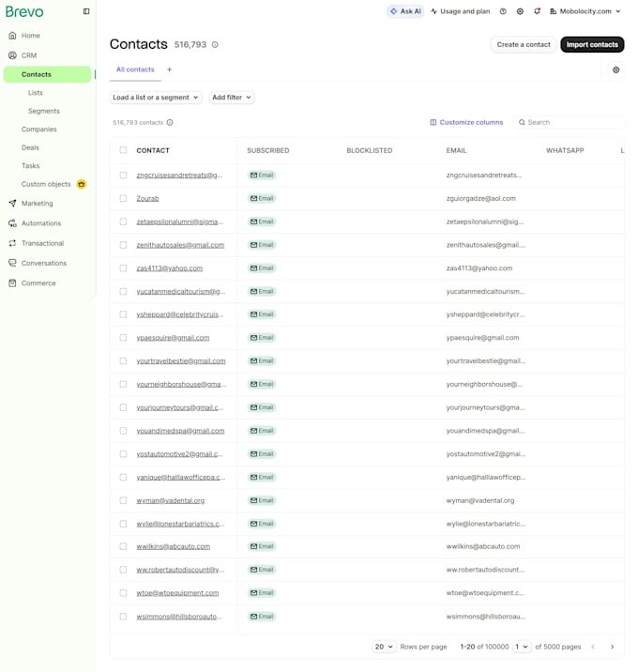
Task: Open the rows per page dropdown
Action: [x=384, y=647]
